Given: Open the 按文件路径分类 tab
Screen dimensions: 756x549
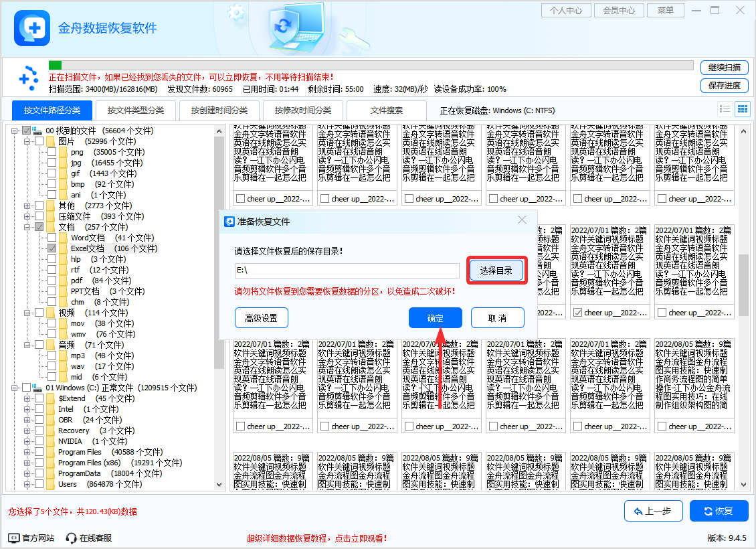Looking at the screenshot, I should 52,110.
